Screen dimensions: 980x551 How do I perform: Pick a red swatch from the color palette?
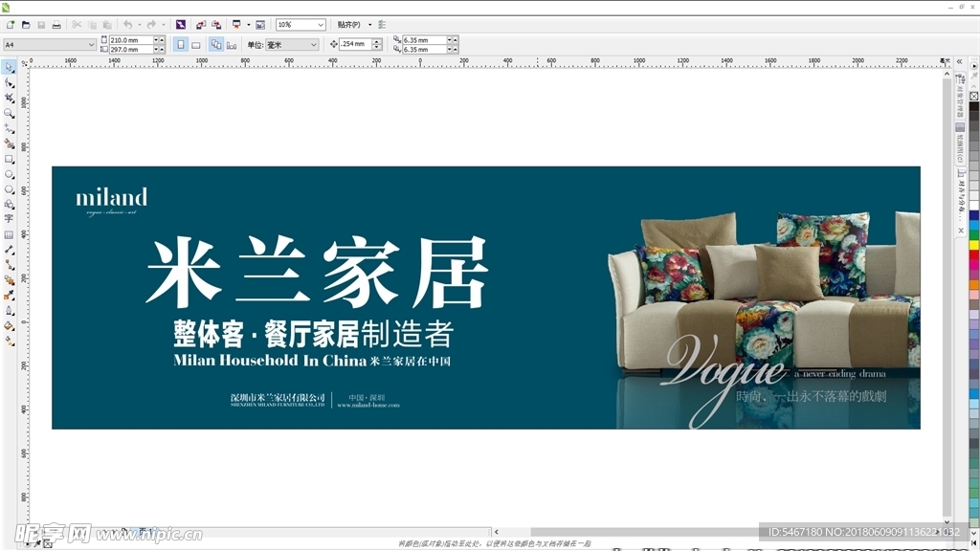pos(973,253)
